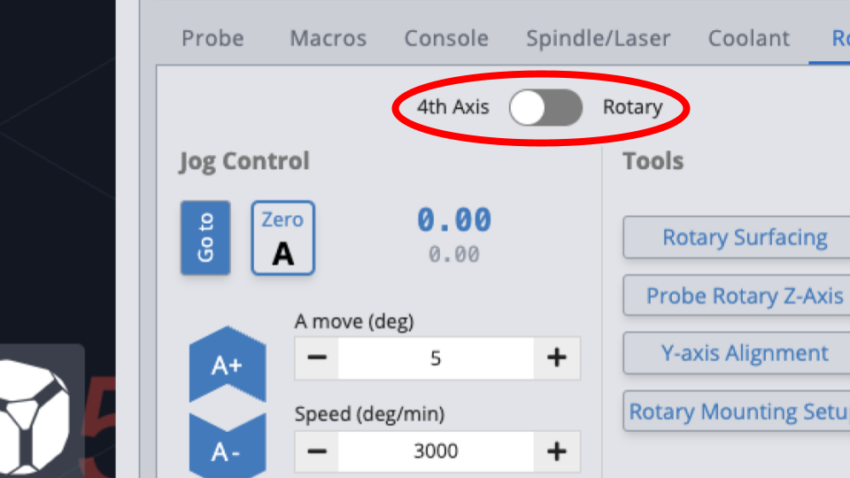Image resolution: width=850 pixels, height=478 pixels.
Task: Switch to the Macros tab
Action: 328,38
